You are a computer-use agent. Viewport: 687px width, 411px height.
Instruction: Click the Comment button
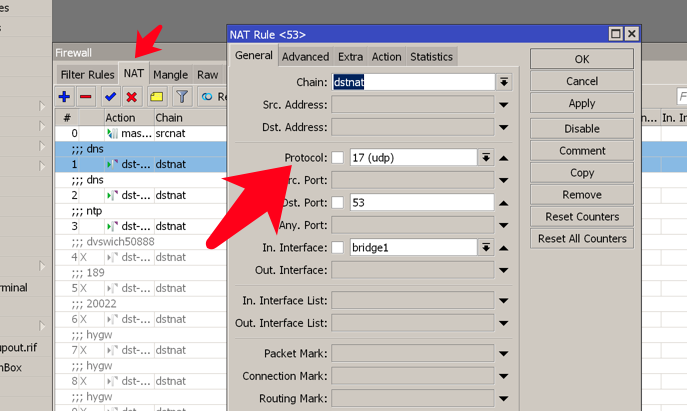[582, 151]
